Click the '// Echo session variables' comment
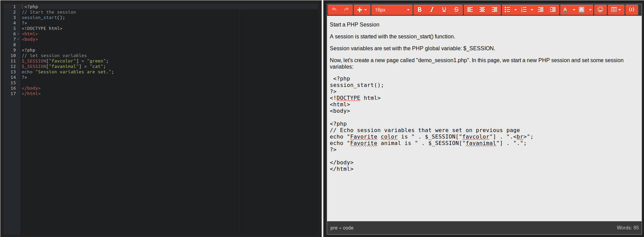The width and height of the screenshot is (644, 237). coord(425,130)
